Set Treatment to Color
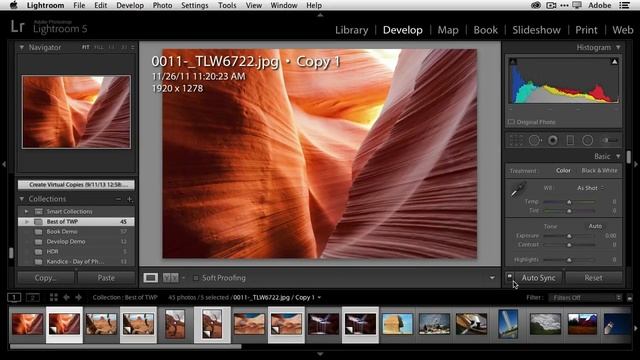The width and height of the screenshot is (640, 360). [563, 171]
